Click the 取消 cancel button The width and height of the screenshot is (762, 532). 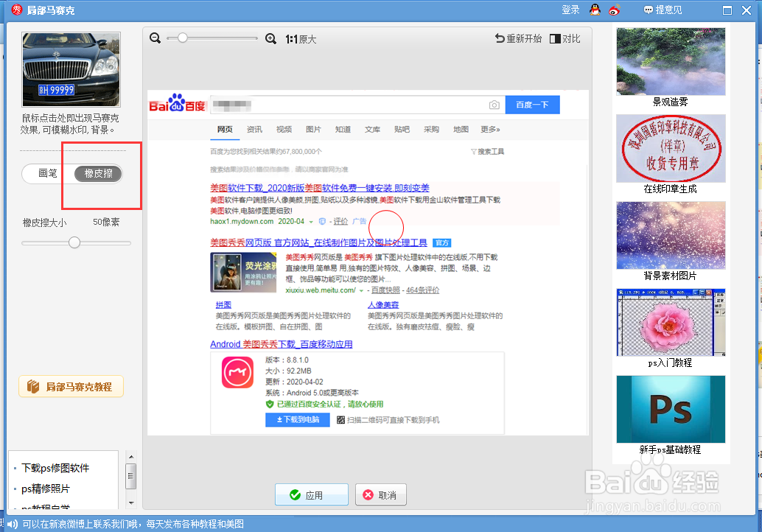pos(380,494)
